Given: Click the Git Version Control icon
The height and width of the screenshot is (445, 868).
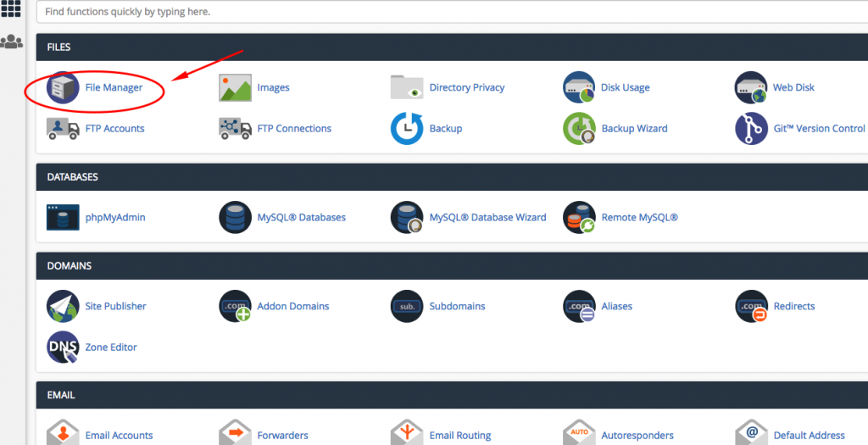Looking at the screenshot, I should tap(751, 128).
